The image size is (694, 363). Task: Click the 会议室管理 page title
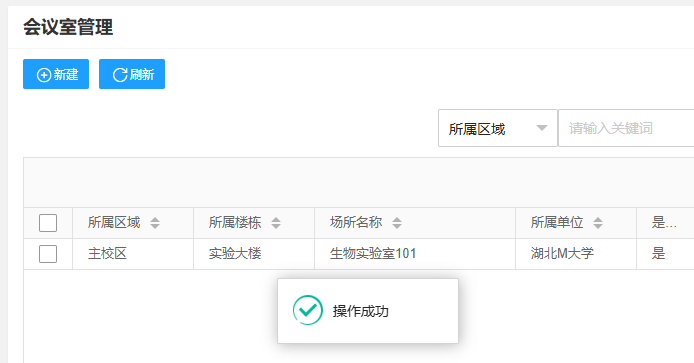click(68, 27)
